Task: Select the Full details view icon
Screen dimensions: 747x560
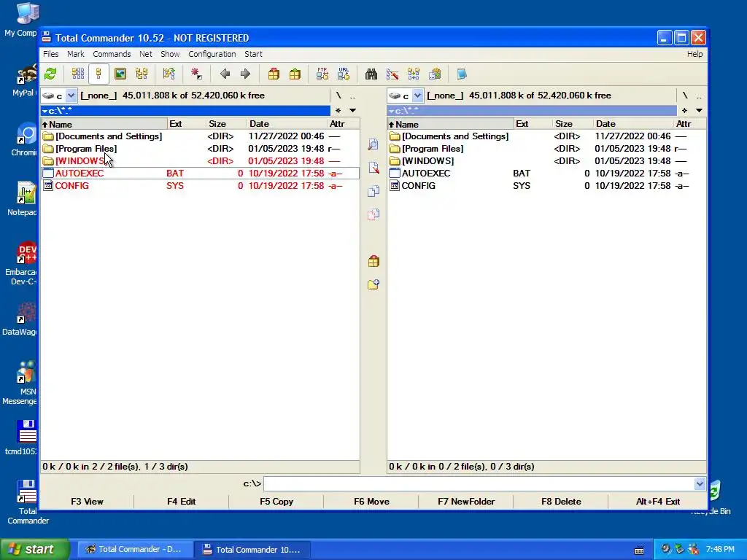Action: click(98, 74)
